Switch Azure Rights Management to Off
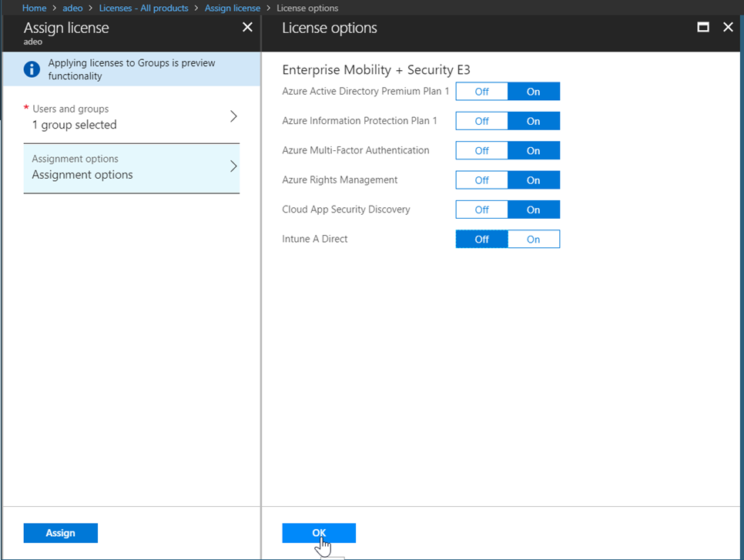Image resolution: width=744 pixels, height=560 pixels. click(481, 180)
